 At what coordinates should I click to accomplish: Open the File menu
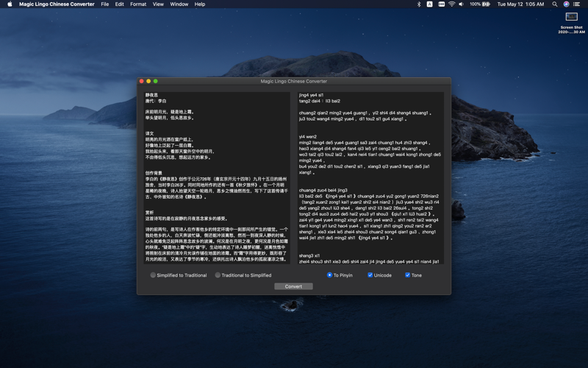(105, 4)
